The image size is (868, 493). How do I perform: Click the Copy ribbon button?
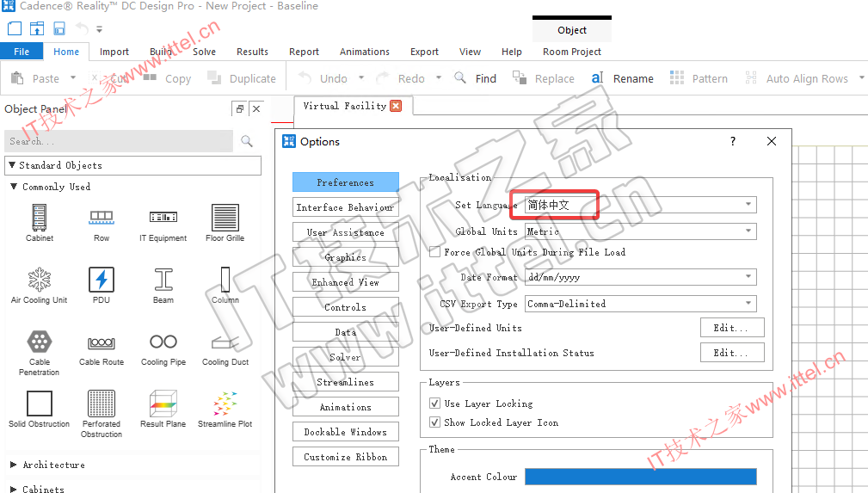point(168,78)
